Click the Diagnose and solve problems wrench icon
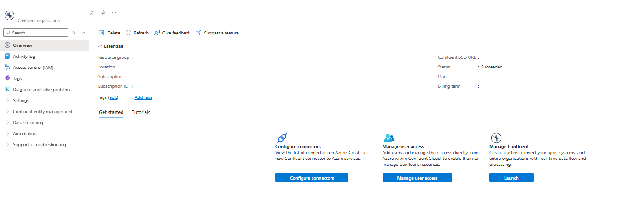The height and width of the screenshot is (199, 644). pyautogui.click(x=7, y=89)
